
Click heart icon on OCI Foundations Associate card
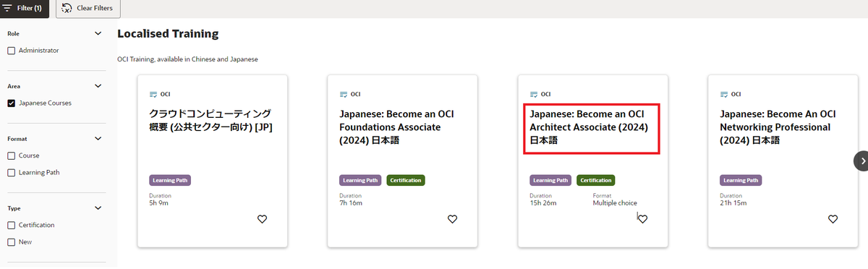[x=452, y=219]
